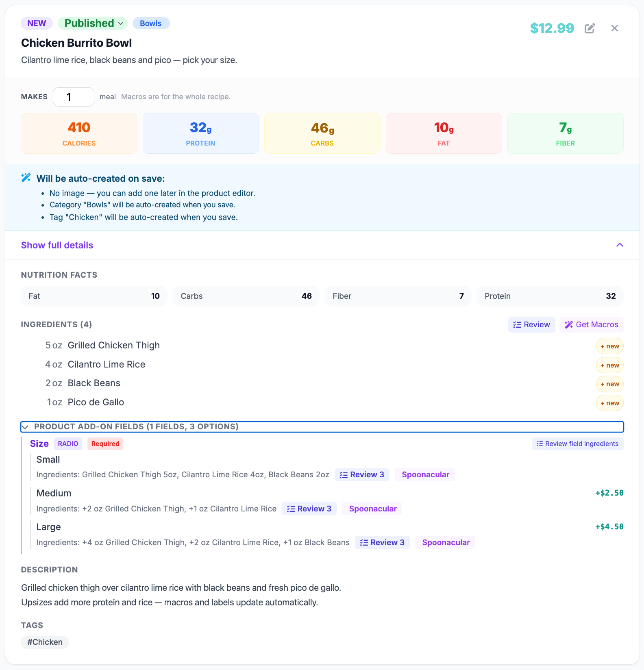Click the 32g Protein macro card

click(x=200, y=133)
